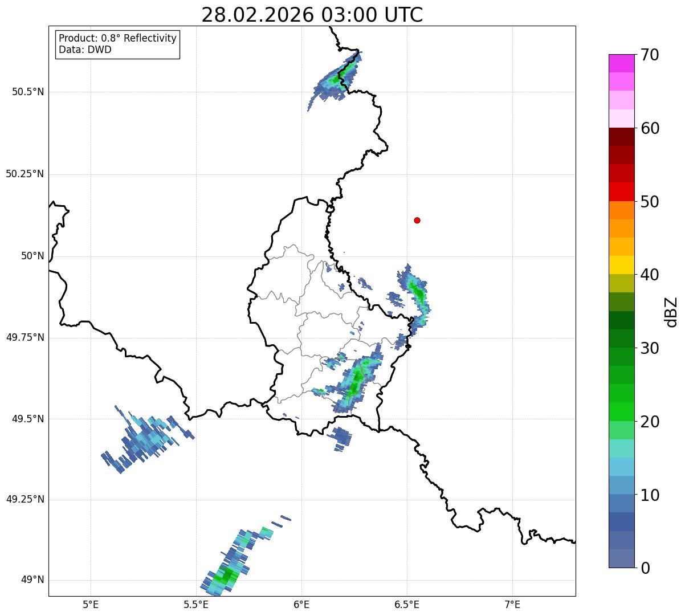The image size is (685, 616).
Task: Click the "Product: 0.8° Reflectivity" label
Action: (117, 38)
